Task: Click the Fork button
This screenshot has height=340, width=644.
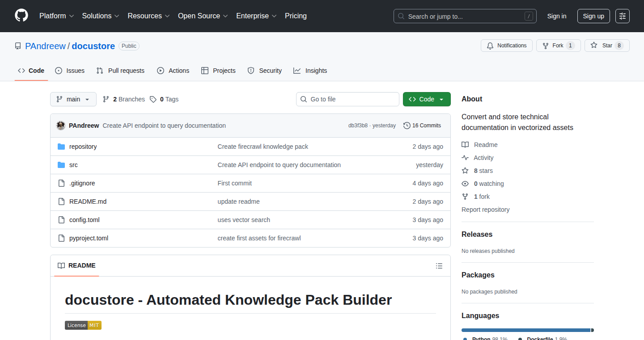Action: [x=558, y=46]
